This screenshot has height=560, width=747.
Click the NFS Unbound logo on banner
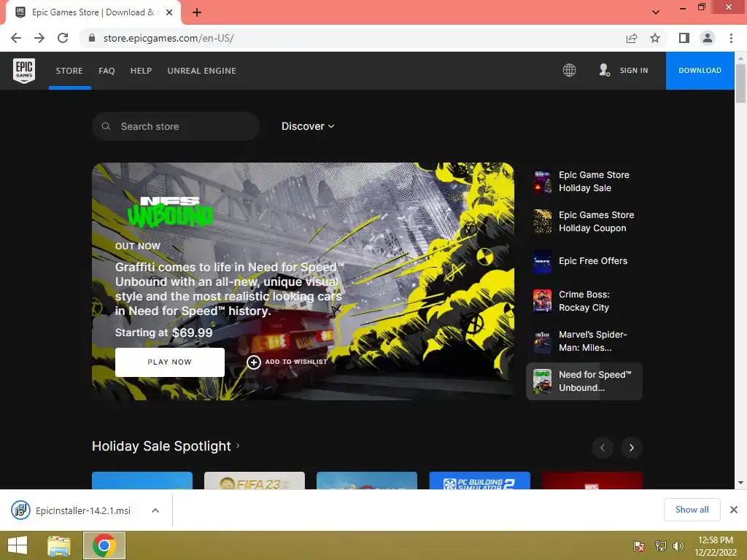170,211
